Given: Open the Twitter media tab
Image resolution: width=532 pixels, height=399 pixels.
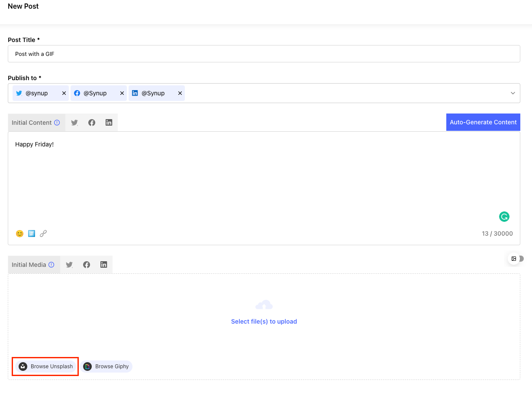Looking at the screenshot, I should pos(69,265).
